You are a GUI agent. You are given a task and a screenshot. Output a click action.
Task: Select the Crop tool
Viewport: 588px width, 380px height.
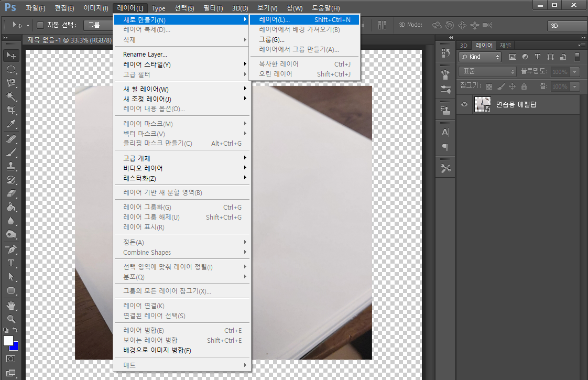pyautogui.click(x=11, y=110)
